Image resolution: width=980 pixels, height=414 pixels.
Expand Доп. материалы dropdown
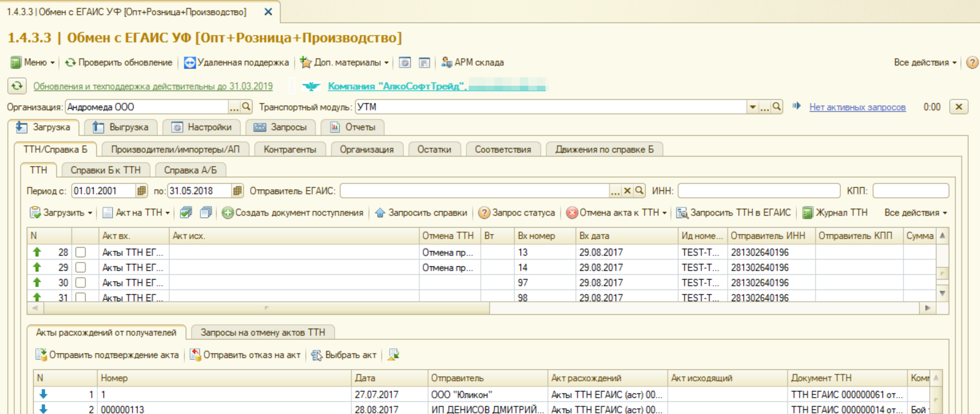pos(345,62)
